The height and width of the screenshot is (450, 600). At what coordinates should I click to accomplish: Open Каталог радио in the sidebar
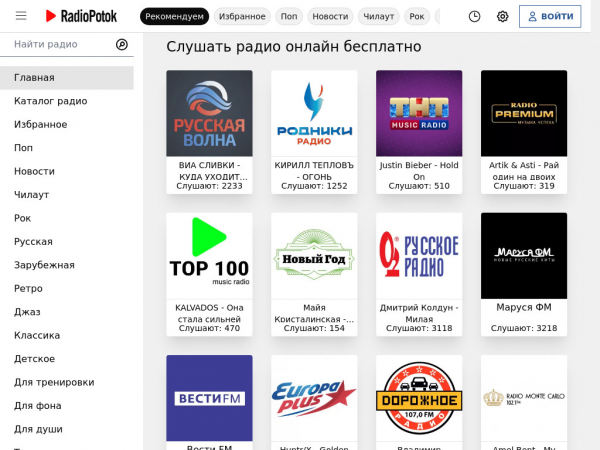click(x=67, y=101)
